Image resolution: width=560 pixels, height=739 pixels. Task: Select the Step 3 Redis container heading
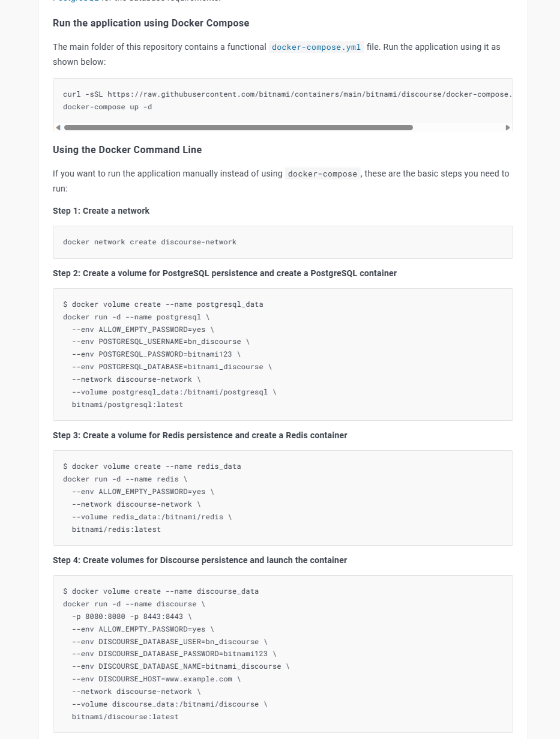click(x=200, y=435)
